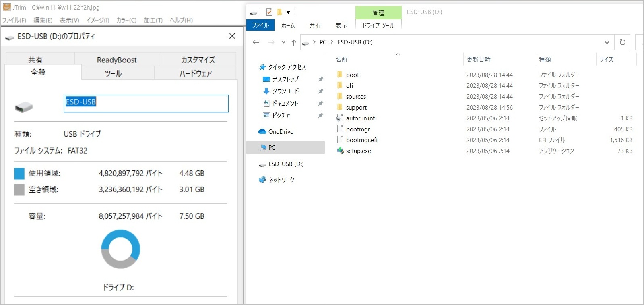
Task: Open the Explorer 共有 ribbon tab
Action: 315,25
